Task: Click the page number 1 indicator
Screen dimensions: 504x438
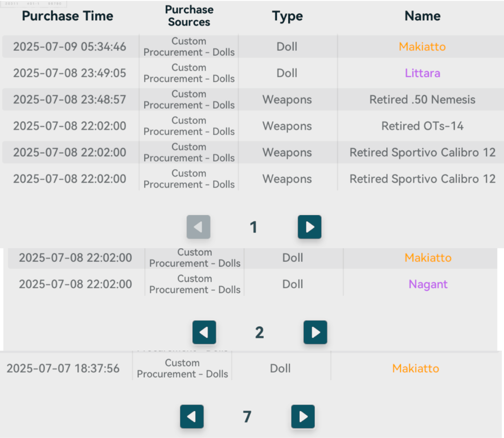Action: coord(254,227)
